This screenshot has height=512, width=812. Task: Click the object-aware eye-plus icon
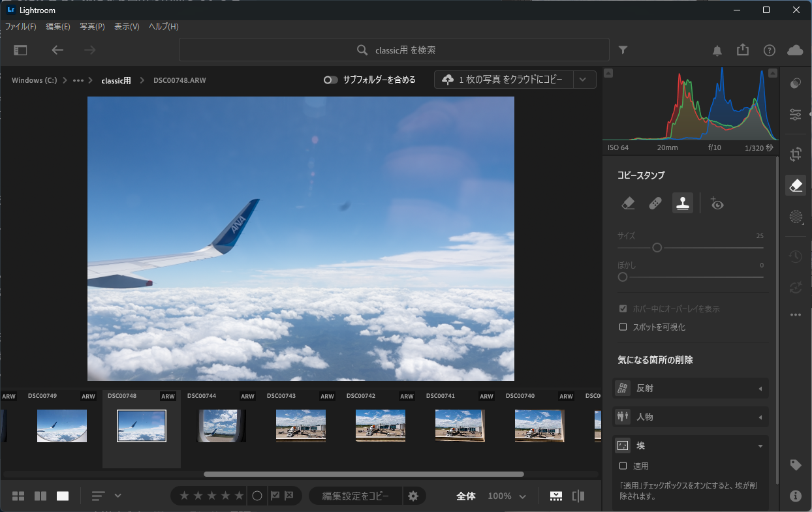pos(717,203)
